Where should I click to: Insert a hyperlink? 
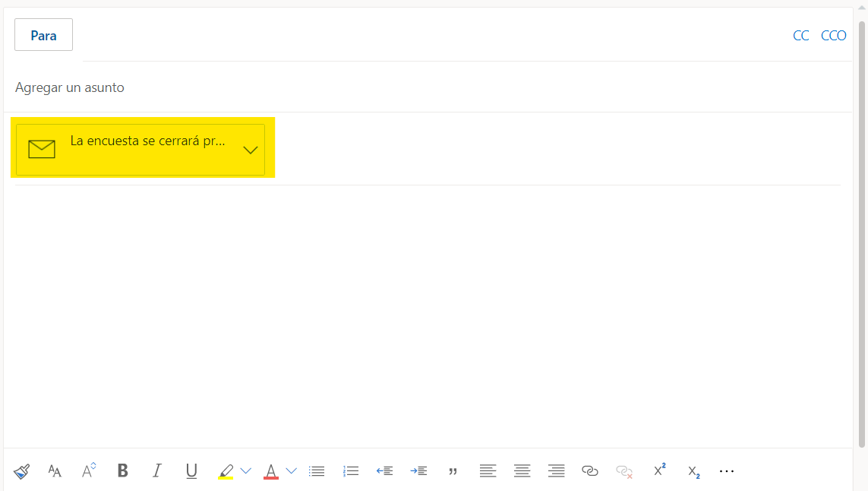pos(590,471)
